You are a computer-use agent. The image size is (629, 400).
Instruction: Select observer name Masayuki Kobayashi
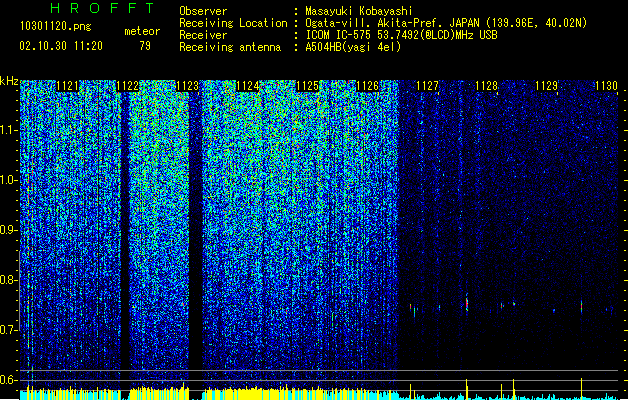[359, 11]
